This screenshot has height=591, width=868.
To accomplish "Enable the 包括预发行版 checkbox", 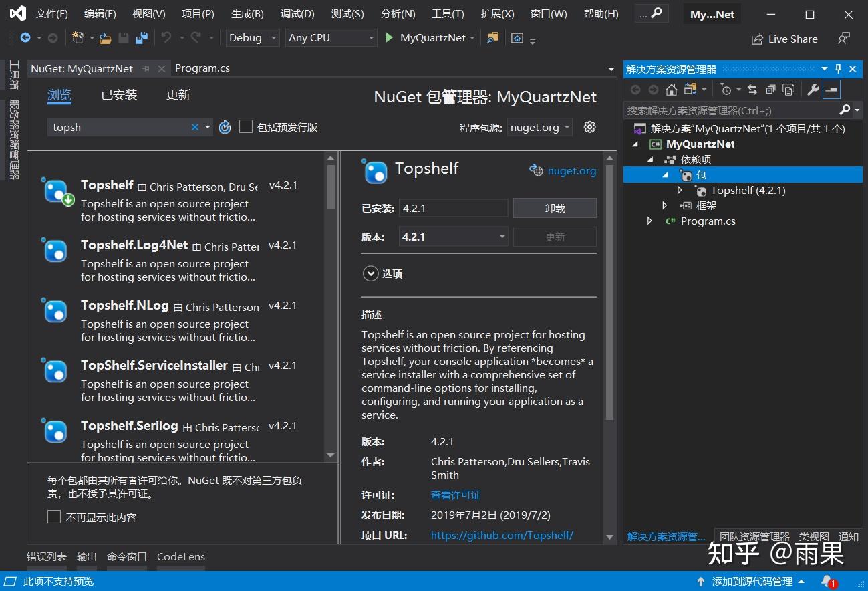I will [x=246, y=127].
